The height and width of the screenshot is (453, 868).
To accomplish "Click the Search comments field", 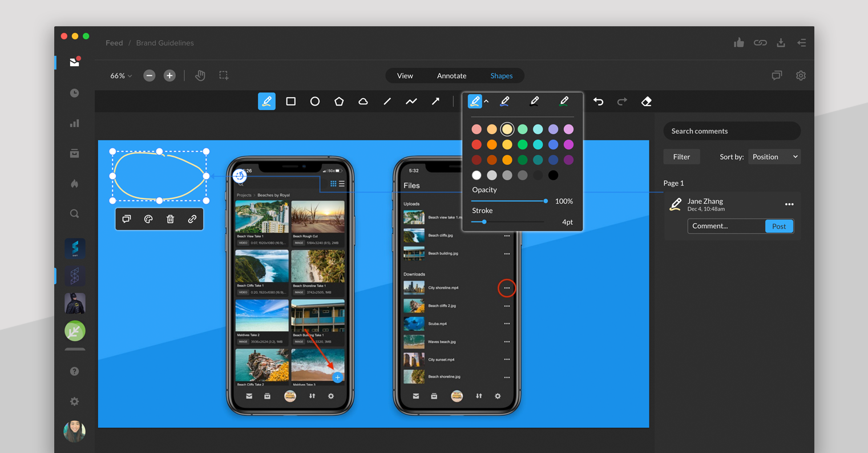I will click(x=732, y=131).
